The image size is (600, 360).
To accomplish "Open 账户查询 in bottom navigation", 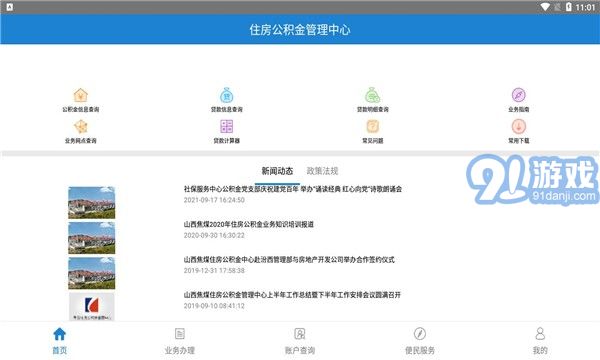I will [x=300, y=340].
